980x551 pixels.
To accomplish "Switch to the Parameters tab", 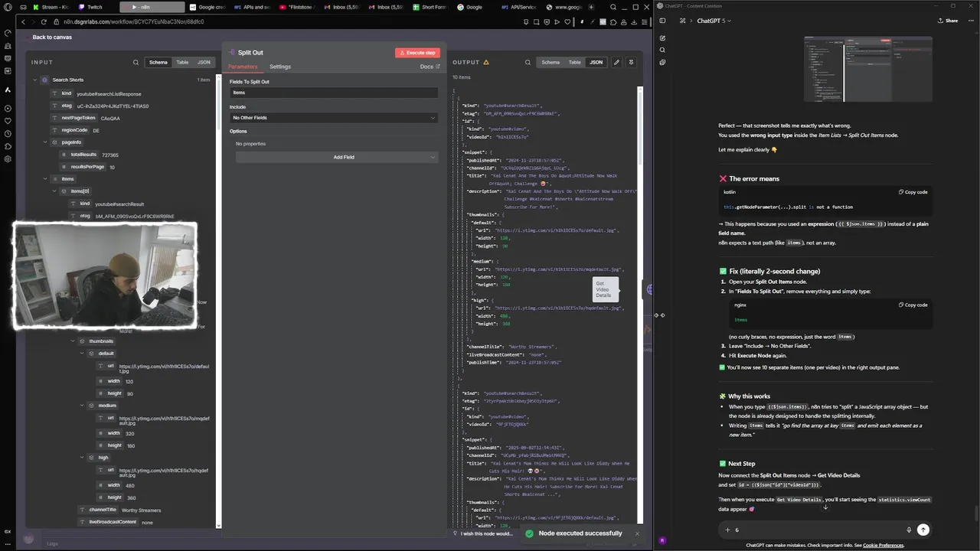I will point(243,67).
